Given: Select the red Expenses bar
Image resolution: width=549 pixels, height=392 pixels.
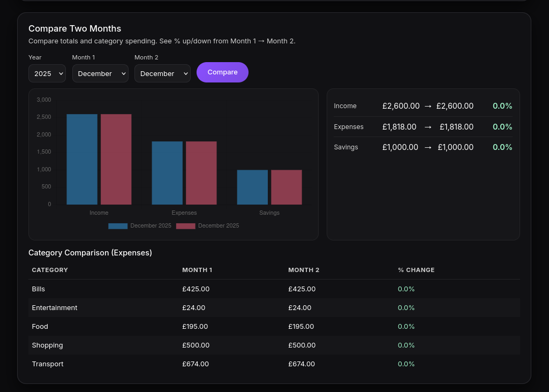Looking at the screenshot, I should [201, 172].
